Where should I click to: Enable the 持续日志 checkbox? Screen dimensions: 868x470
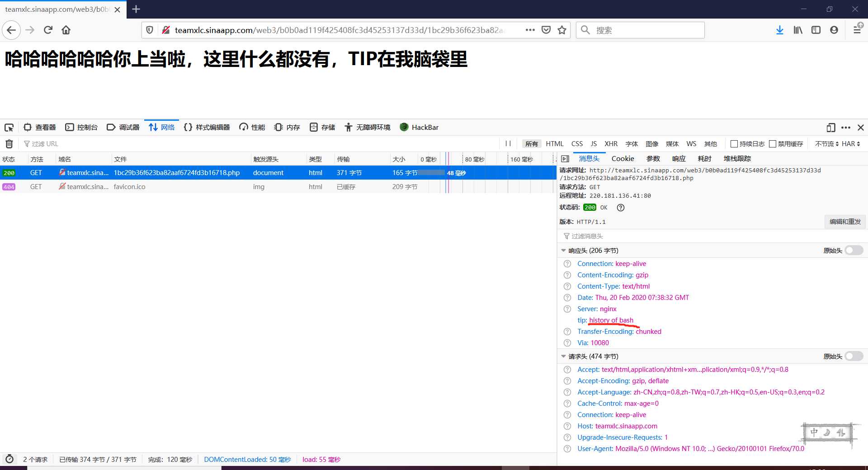click(x=734, y=144)
